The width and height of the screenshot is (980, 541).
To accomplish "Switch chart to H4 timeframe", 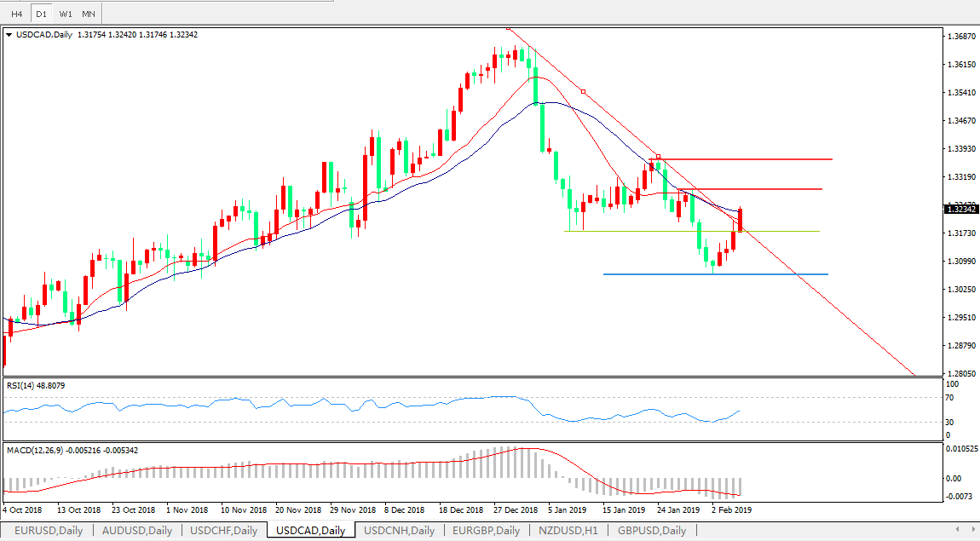I will tap(17, 14).
